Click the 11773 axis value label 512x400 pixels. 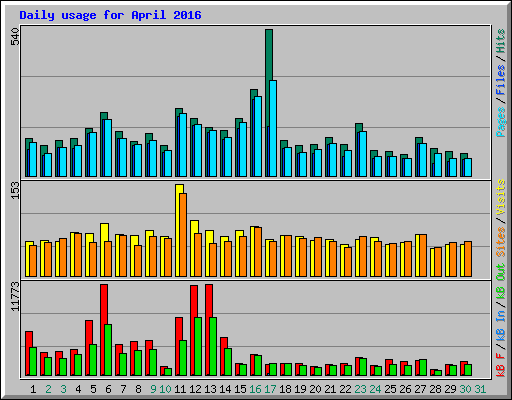click(x=15, y=297)
